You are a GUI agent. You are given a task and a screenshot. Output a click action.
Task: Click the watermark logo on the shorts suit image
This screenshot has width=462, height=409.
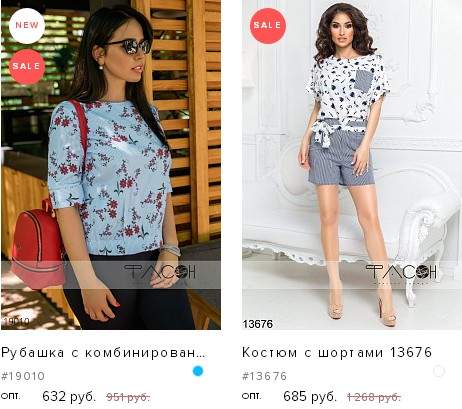[401, 272]
